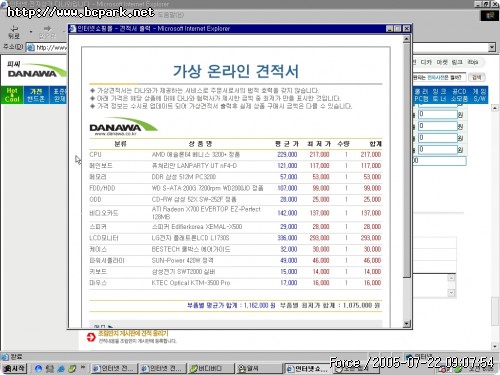Click the 링크 link in top navigation
Image resolution: width=500 pixels, height=375 pixels.
457,62
